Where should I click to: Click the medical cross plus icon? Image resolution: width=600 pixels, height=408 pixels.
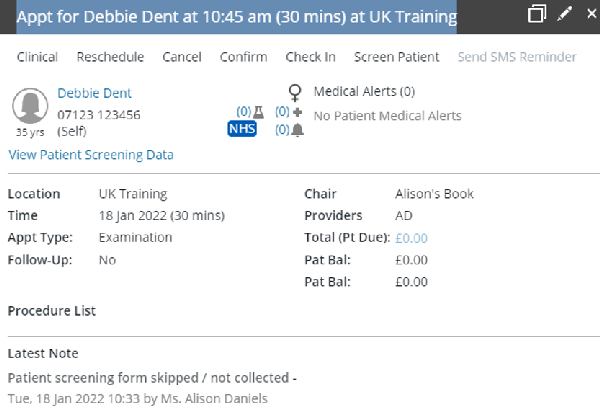point(297,112)
